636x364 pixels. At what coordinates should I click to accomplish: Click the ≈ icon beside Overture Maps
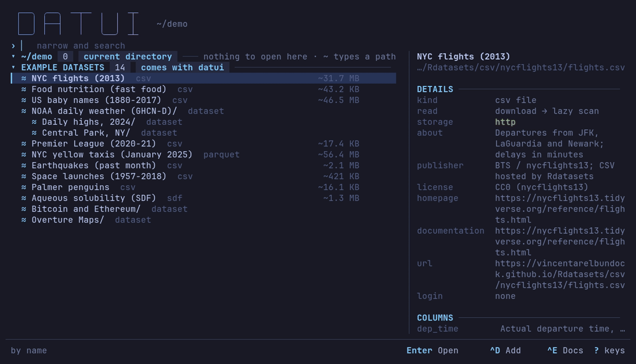click(x=24, y=220)
